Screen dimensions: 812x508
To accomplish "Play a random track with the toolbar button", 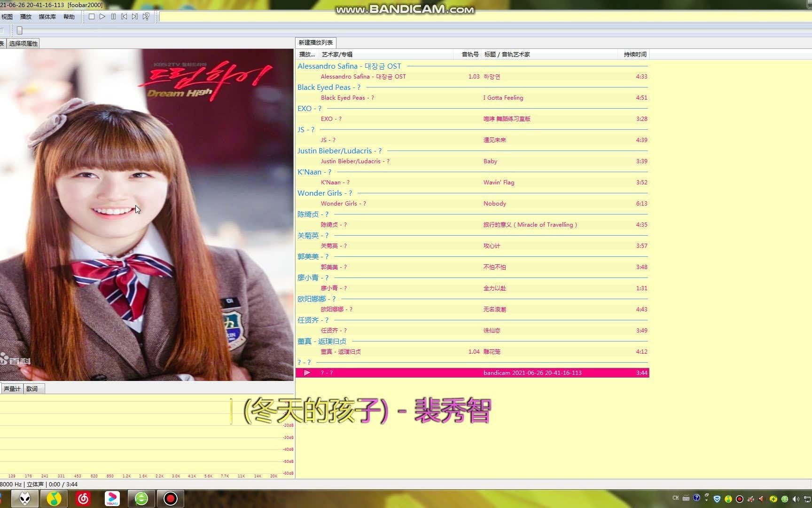I will click(x=146, y=16).
